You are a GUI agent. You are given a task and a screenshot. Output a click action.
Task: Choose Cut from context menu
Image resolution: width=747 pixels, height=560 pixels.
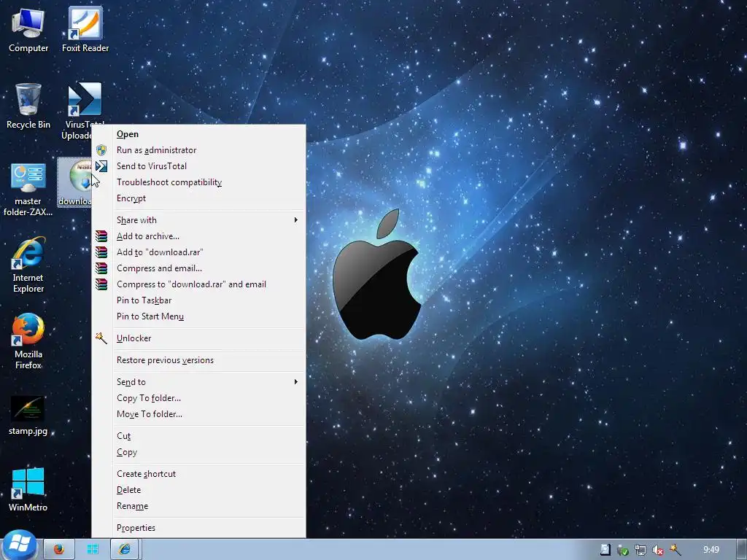pyautogui.click(x=198, y=436)
